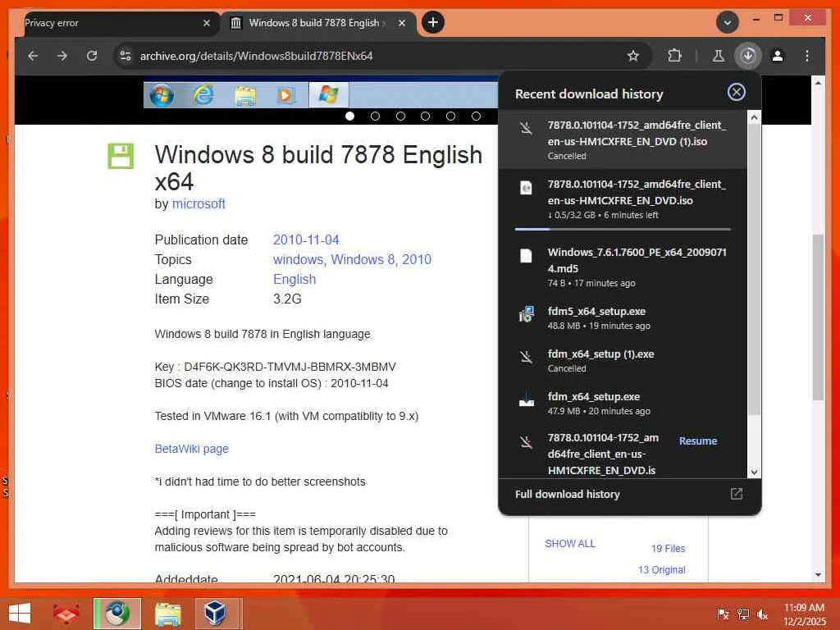840x630 pixels.
Task: Open File Explorer from the taskbar
Action: point(167,614)
